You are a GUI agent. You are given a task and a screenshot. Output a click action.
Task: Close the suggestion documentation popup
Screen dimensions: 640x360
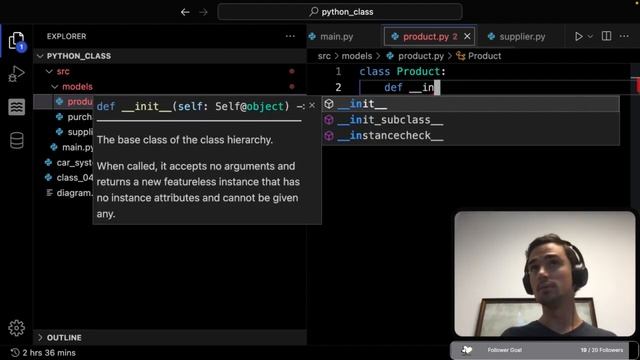(x=312, y=106)
